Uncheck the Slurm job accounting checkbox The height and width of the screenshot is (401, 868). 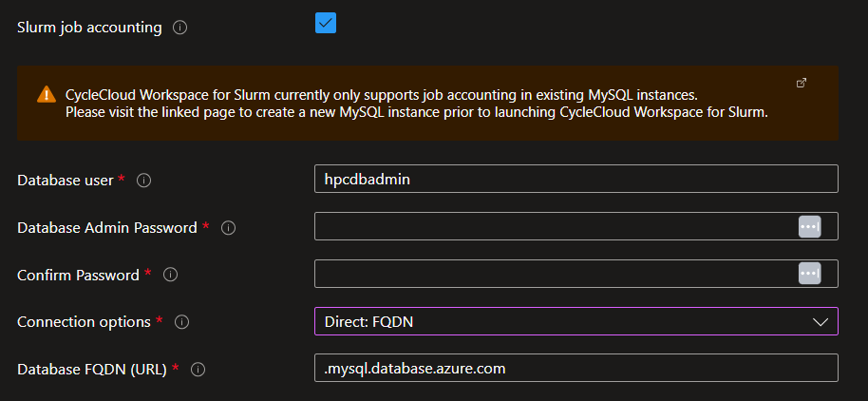tap(326, 23)
